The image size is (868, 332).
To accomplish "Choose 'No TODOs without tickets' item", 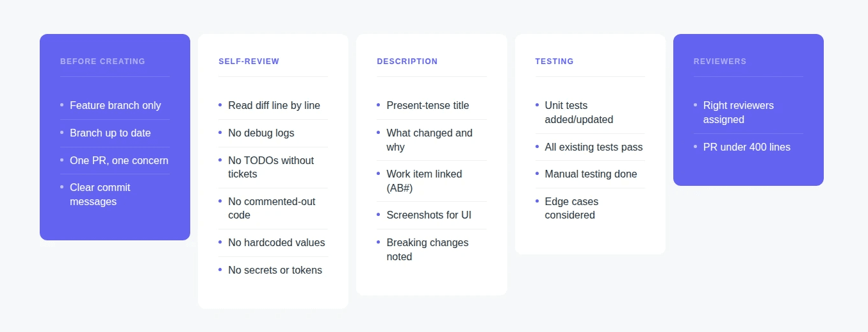I will 271,167.
